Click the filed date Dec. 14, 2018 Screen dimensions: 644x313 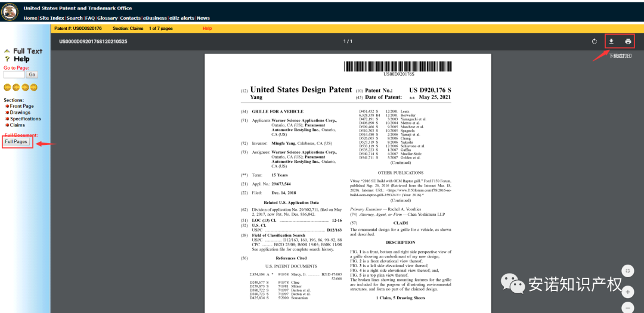pyautogui.click(x=284, y=193)
